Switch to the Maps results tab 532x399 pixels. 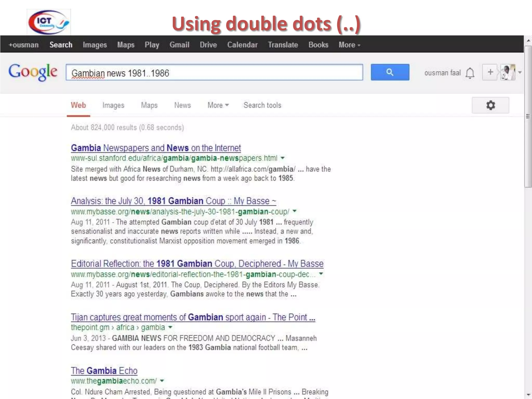pos(149,105)
